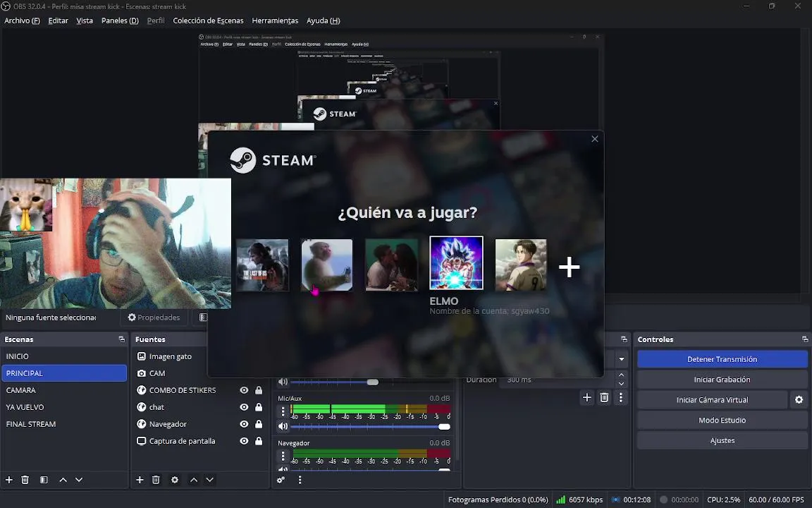Viewport: 812px width, 508px height.
Task: Open Archivo menu
Action: point(22,20)
